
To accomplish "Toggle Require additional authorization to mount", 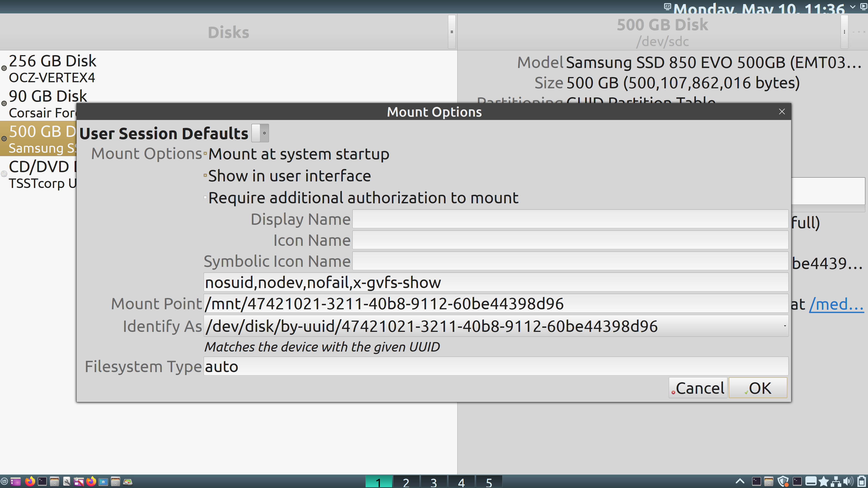I will (205, 197).
